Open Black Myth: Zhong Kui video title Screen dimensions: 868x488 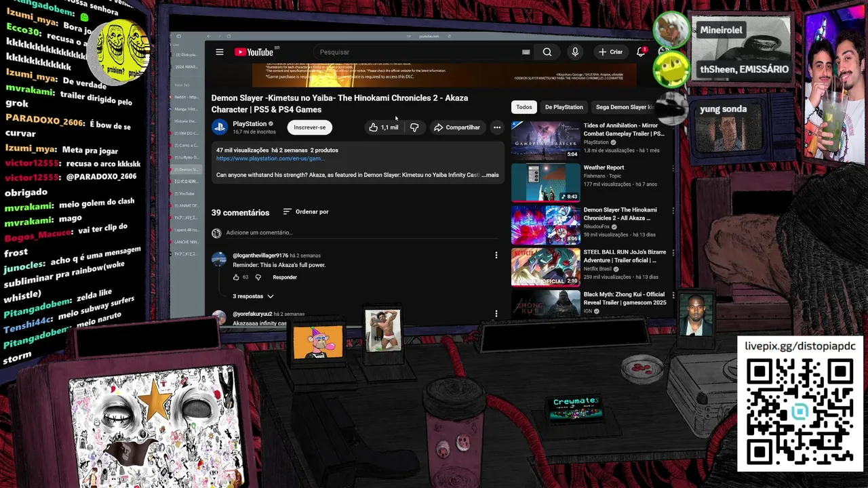tap(625, 298)
